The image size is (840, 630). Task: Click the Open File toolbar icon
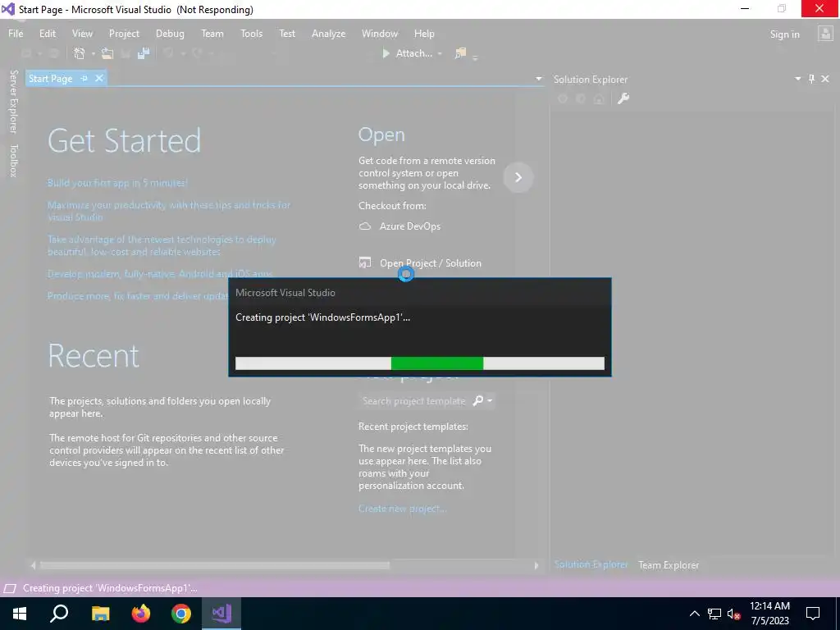pos(107,53)
